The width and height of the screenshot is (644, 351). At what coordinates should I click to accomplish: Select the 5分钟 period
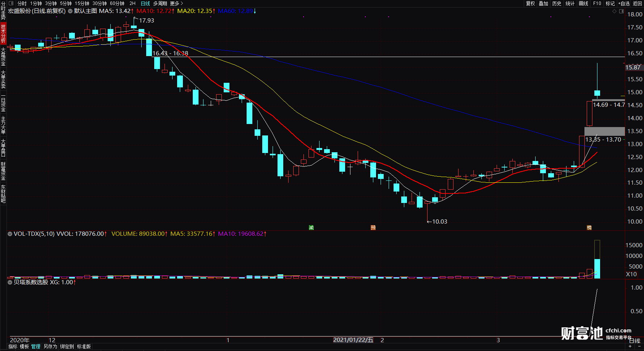[x=66, y=3]
